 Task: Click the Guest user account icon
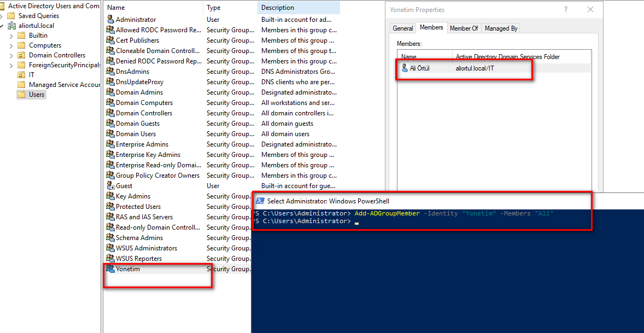click(110, 186)
